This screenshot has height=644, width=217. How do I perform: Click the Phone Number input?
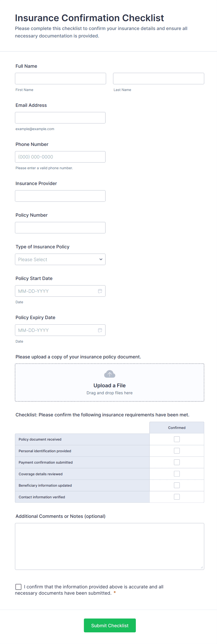[60, 157]
